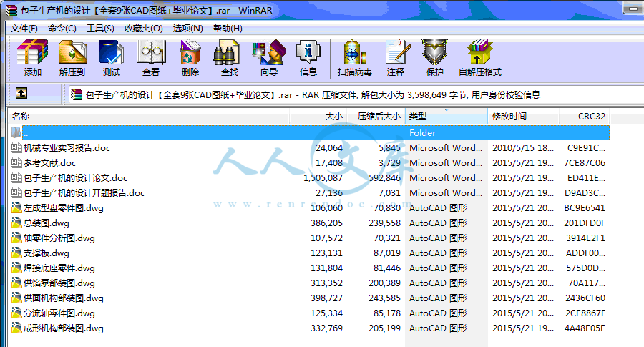Sort by the CRC32 column header
The image size is (644, 347).
tap(584, 116)
